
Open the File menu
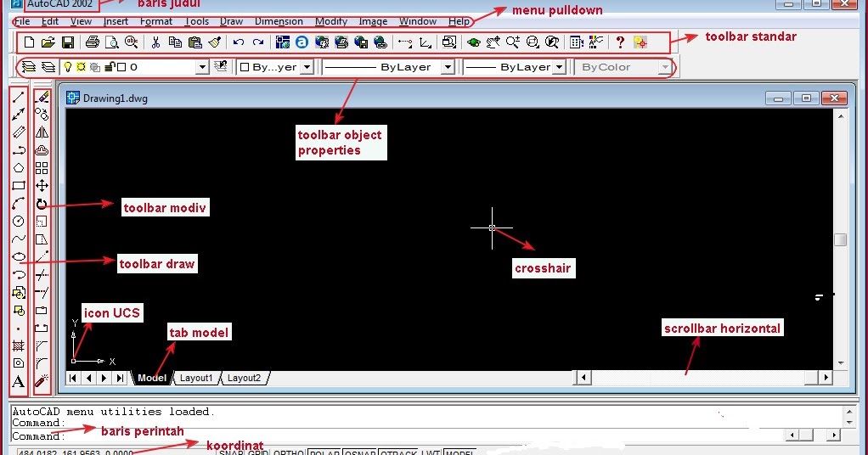point(22,21)
